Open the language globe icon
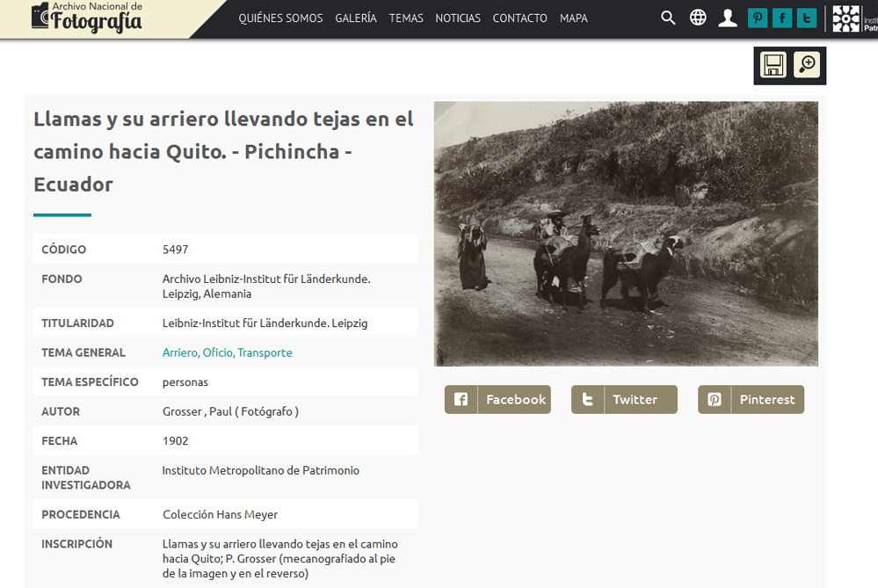Viewport: 878px width, 588px height. (x=698, y=18)
